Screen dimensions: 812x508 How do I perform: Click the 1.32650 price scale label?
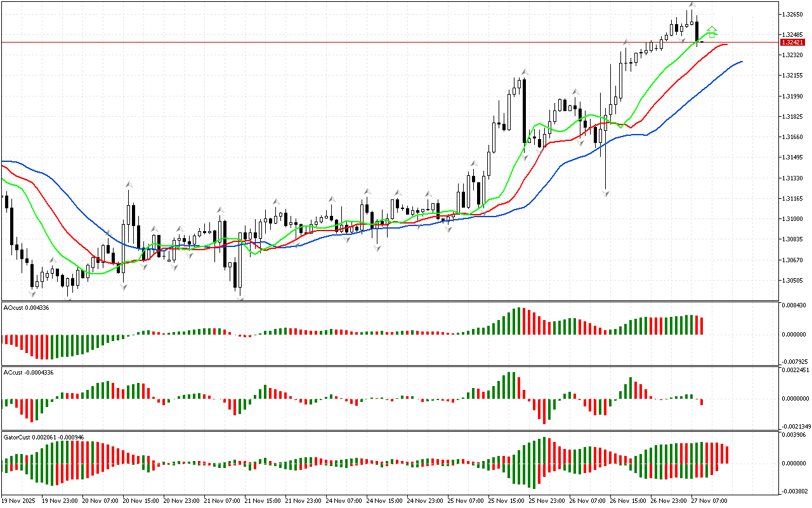(x=794, y=14)
